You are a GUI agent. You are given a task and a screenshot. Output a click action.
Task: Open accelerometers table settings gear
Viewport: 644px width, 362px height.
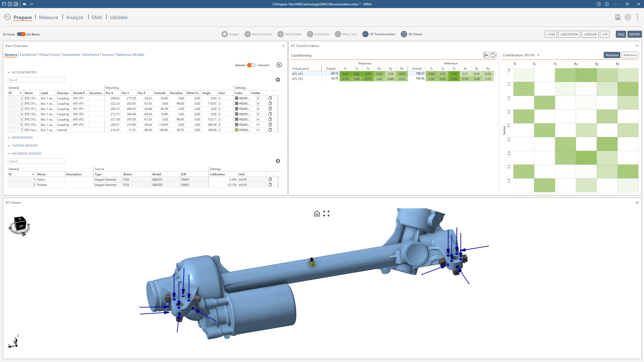point(278,80)
